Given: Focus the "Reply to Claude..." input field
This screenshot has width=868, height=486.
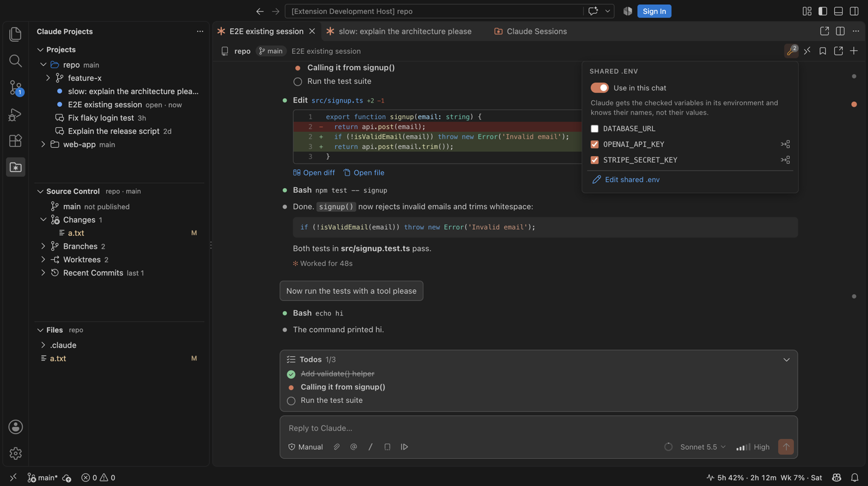Looking at the screenshot, I should pos(538,428).
